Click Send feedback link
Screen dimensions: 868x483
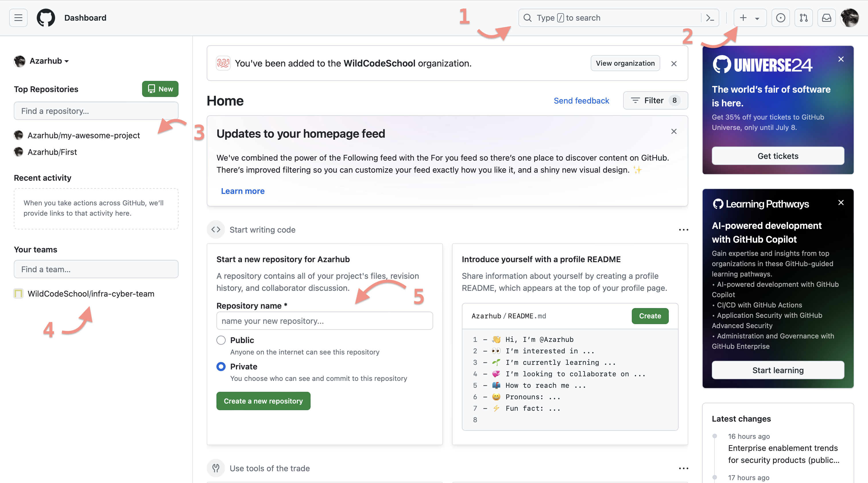click(581, 101)
